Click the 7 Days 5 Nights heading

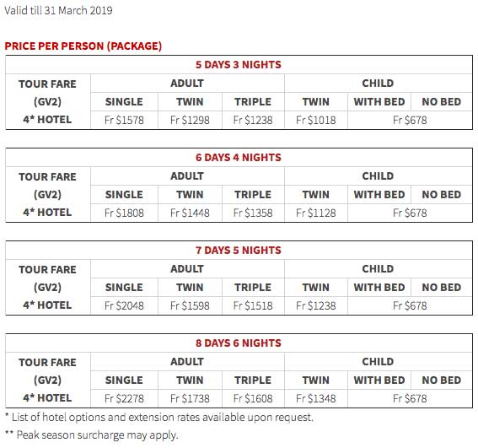click(239, 251)
